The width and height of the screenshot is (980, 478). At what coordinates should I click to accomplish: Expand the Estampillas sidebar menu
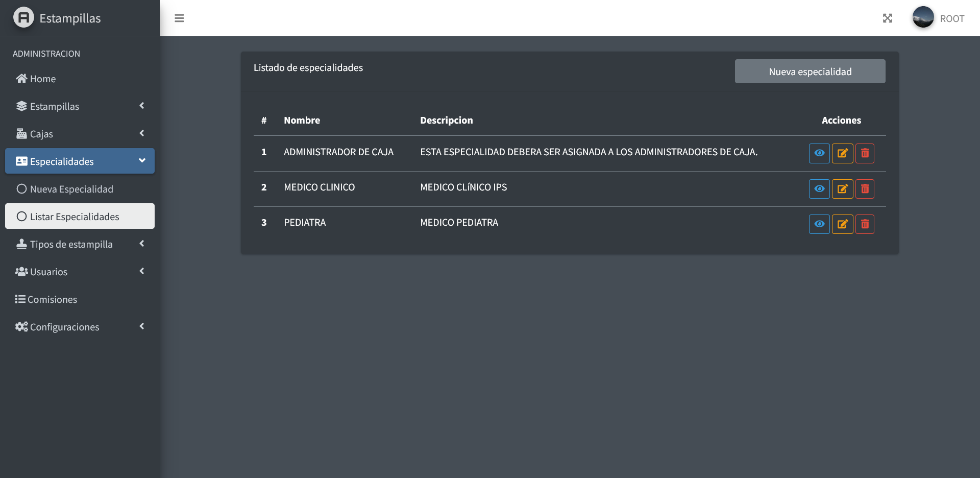pyautogui.click(x=80, y=106)
